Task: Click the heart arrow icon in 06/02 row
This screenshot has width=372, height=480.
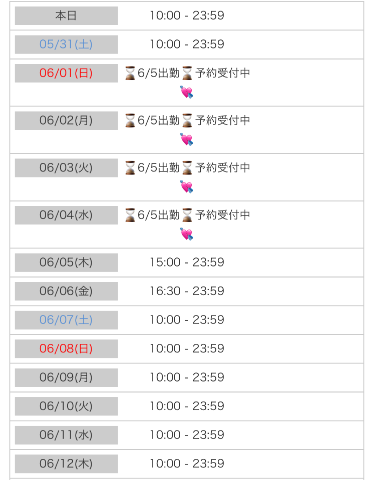Action: 187,140
